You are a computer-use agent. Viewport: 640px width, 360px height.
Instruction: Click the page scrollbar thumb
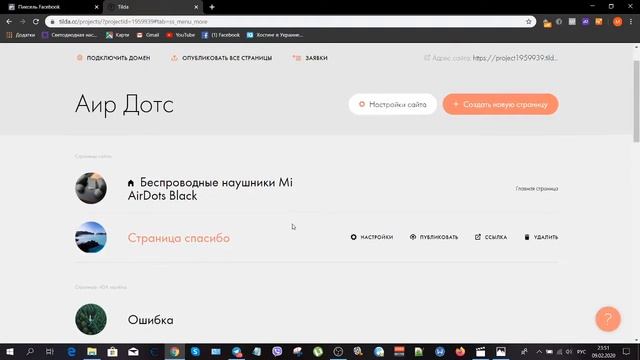tap(636, 101)
